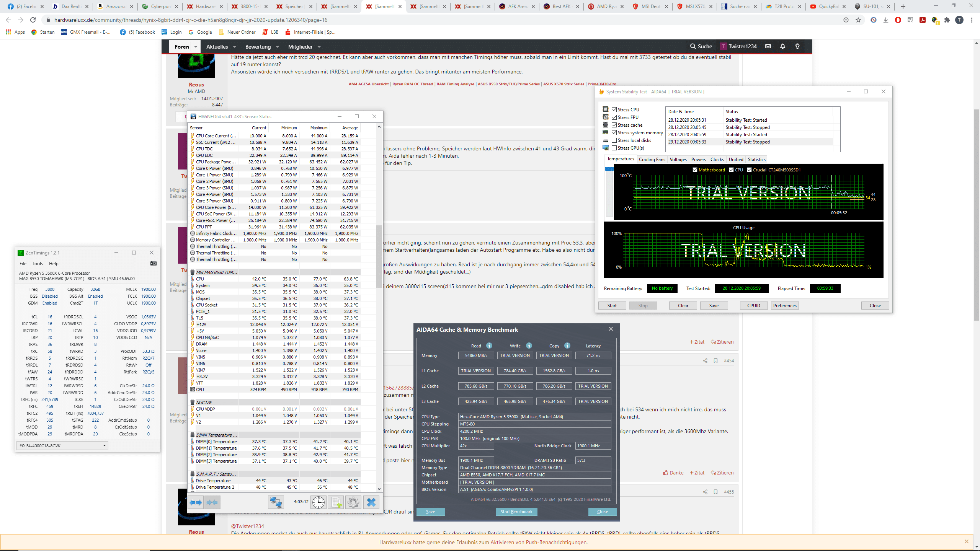Click Clear button in Stability Test
This screenshot has height=551, width=980.
tap(683, 305)
